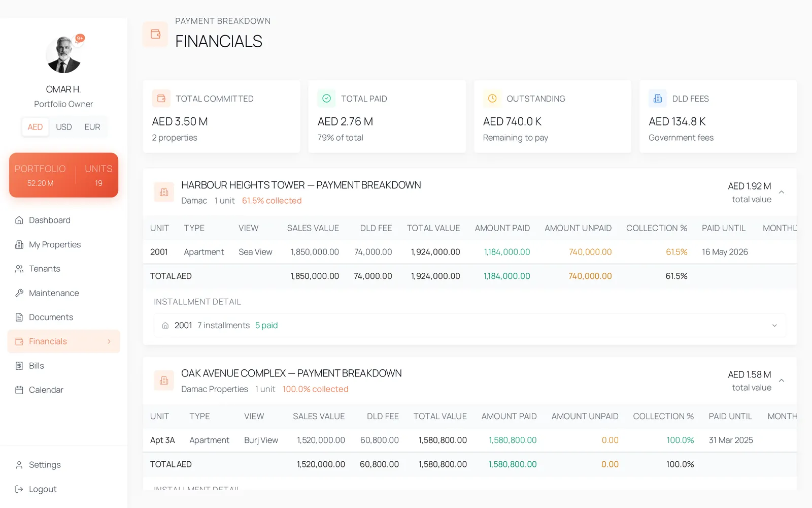
Task: Go to Dashboard in the sidebar
Action: point(63,220)
